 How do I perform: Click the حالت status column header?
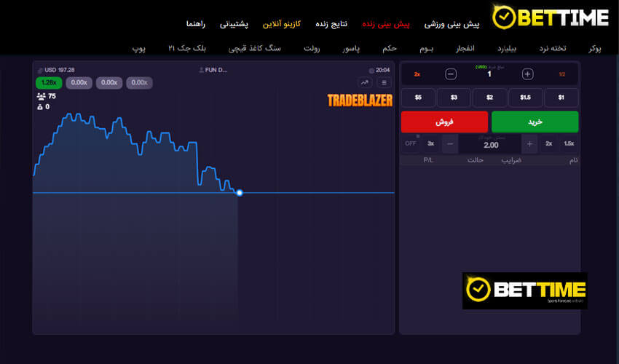(x=476, y=160)
